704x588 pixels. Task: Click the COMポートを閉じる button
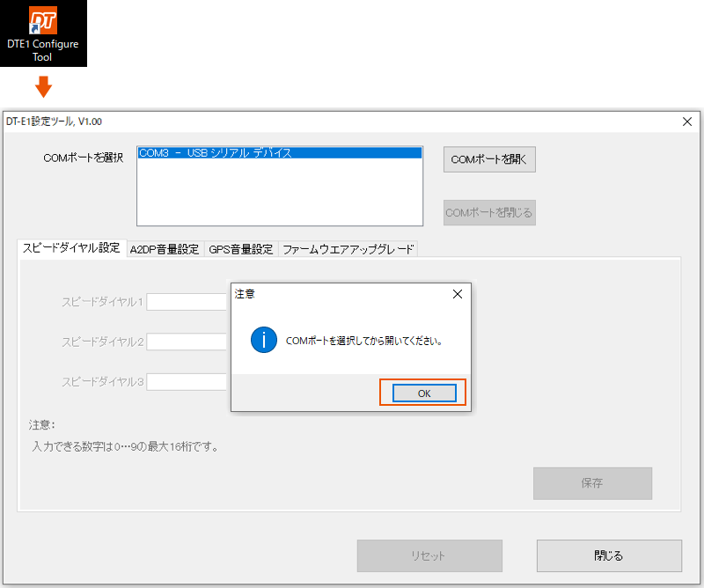[489, 212]
